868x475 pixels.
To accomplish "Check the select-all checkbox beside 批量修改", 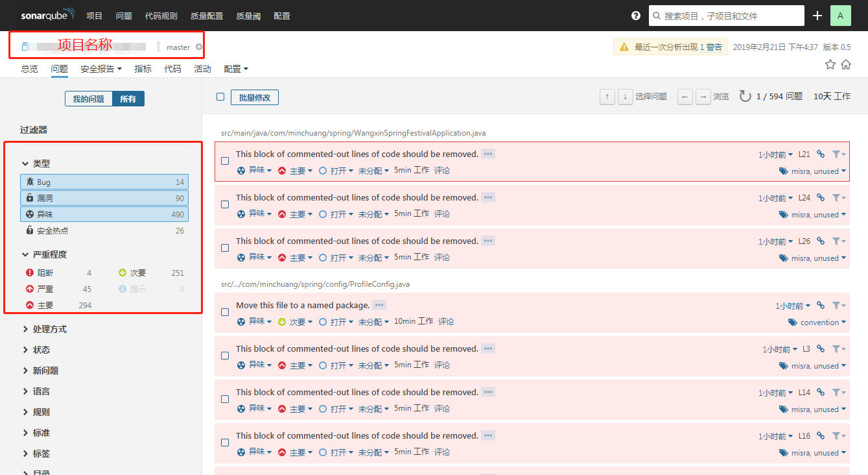I will [x=220, y=96].
